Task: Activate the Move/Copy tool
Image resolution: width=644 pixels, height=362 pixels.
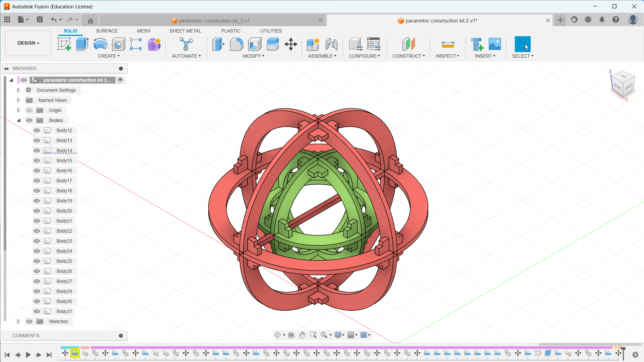Action: 291,44
